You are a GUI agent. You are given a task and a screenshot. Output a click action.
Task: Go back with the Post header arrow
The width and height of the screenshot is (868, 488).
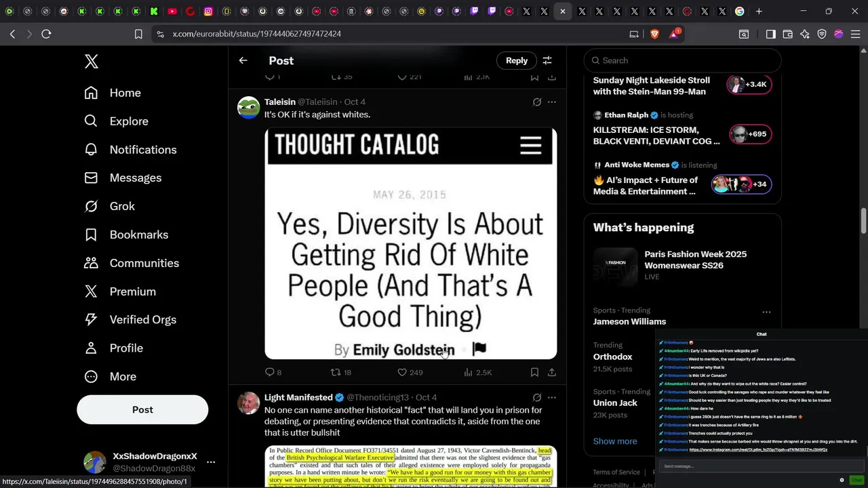[x=243, y=60]
